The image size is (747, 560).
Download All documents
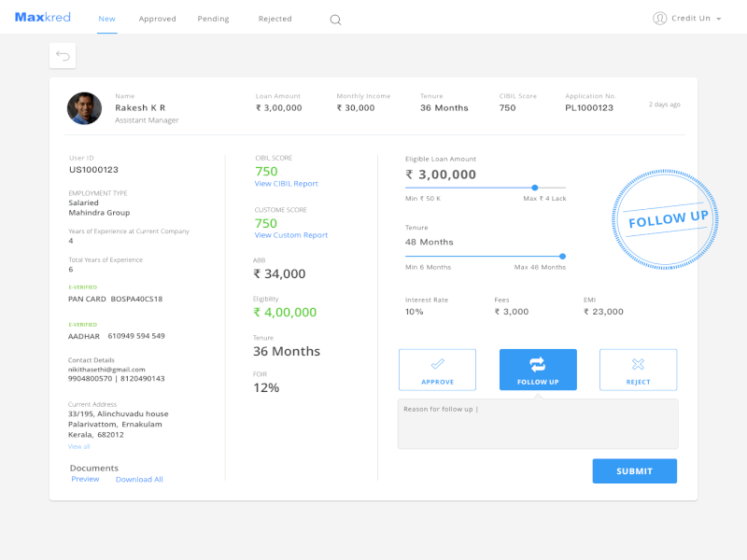click(139, 479)
